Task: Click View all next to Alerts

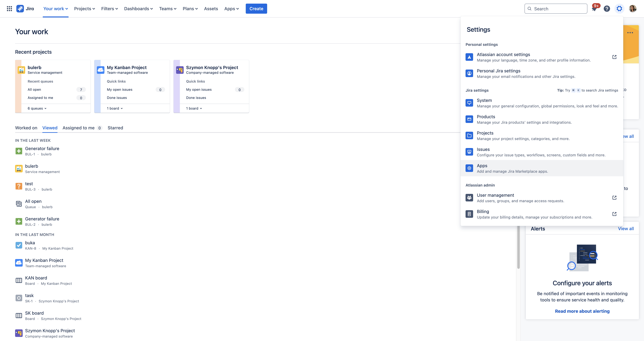Action: click(x=626, y=229)
